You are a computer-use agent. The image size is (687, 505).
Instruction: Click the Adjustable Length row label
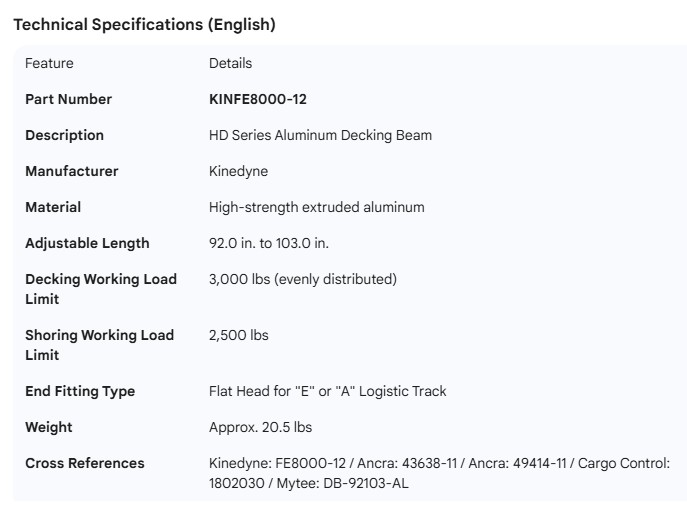87,243
